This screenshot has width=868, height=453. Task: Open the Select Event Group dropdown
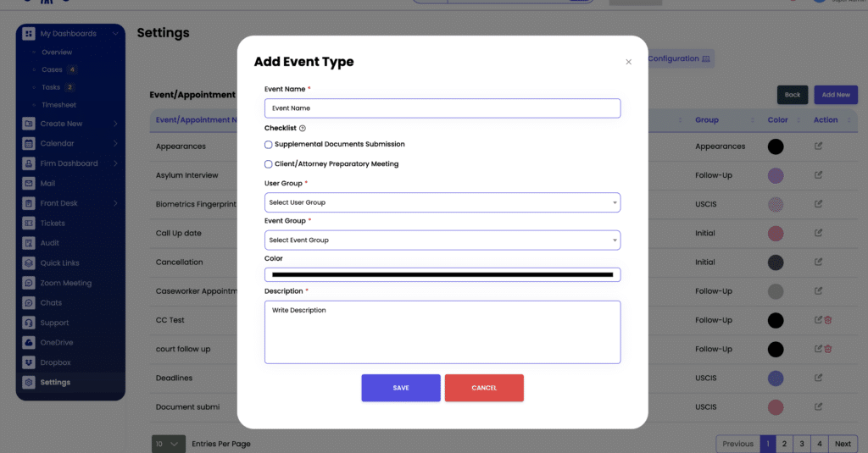(442, 240)
